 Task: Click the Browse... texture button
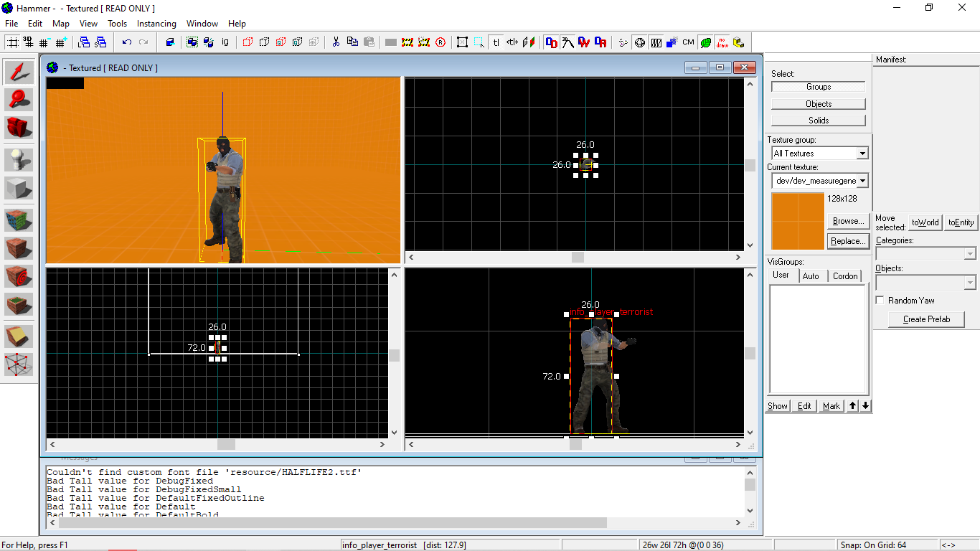pos(848,221)
